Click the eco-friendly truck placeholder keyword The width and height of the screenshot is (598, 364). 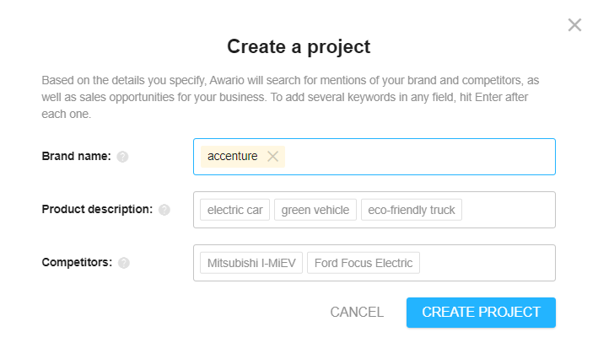point(411,210)
